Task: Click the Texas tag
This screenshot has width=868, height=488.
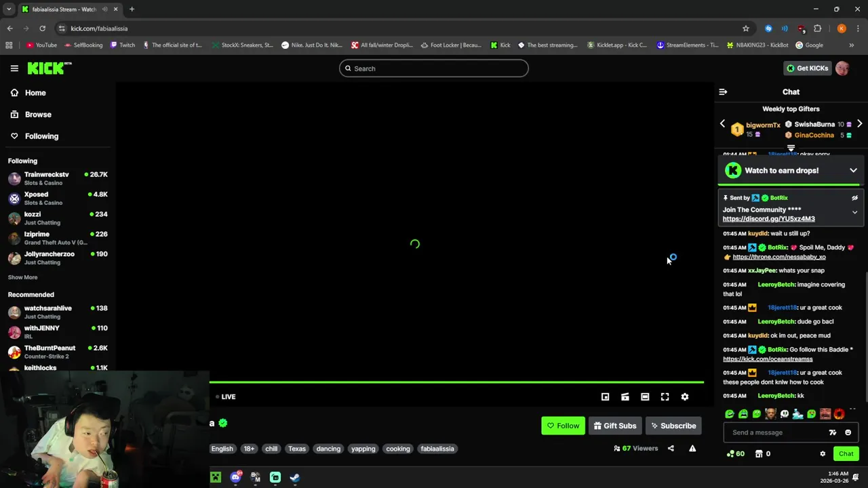Action: pos(297,449)
